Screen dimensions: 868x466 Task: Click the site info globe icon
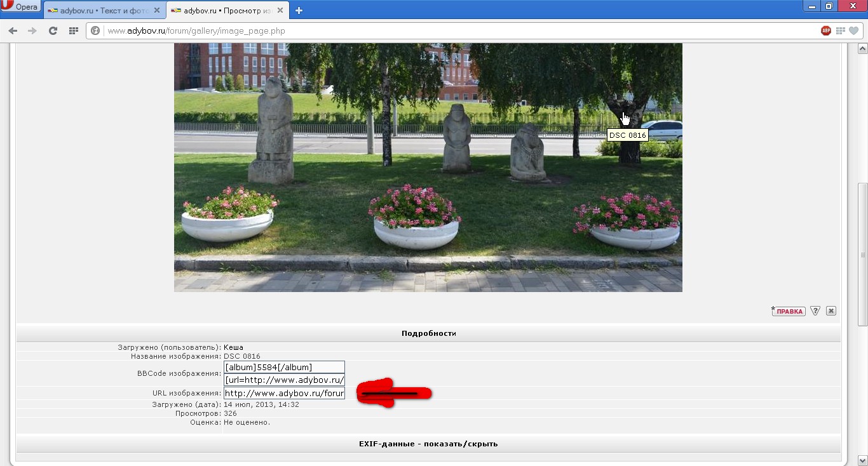pos(96,30)
